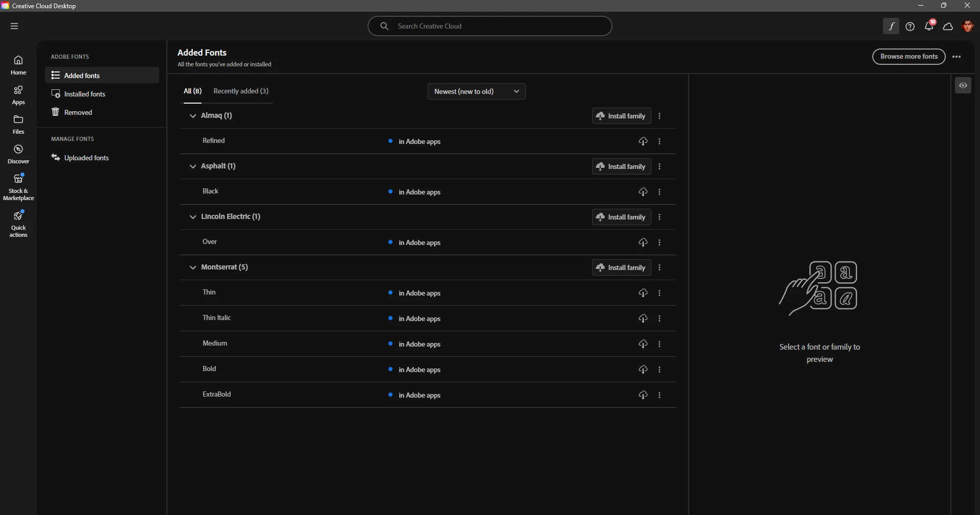Click Install family for Asphalt
The width and height of the screenshot is (980, 515).
point(621,166)
